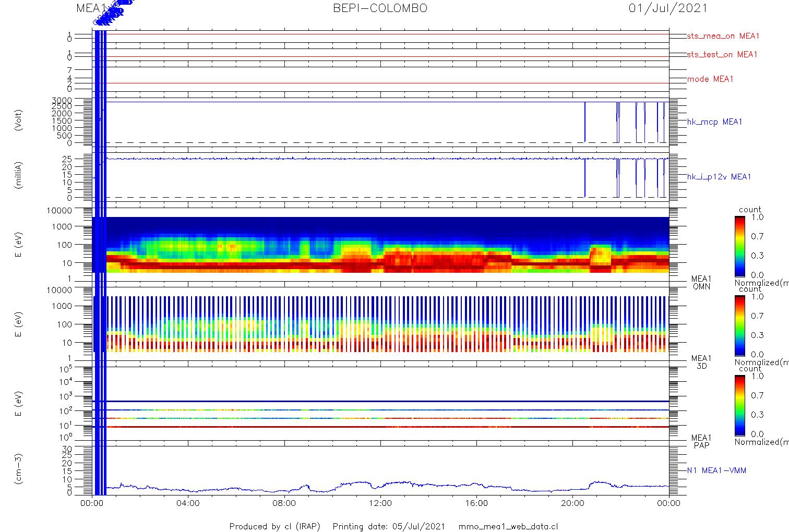789x532 pixels.
Task: Click the OMN energy spectrogram plot
Action: point(380,245)
